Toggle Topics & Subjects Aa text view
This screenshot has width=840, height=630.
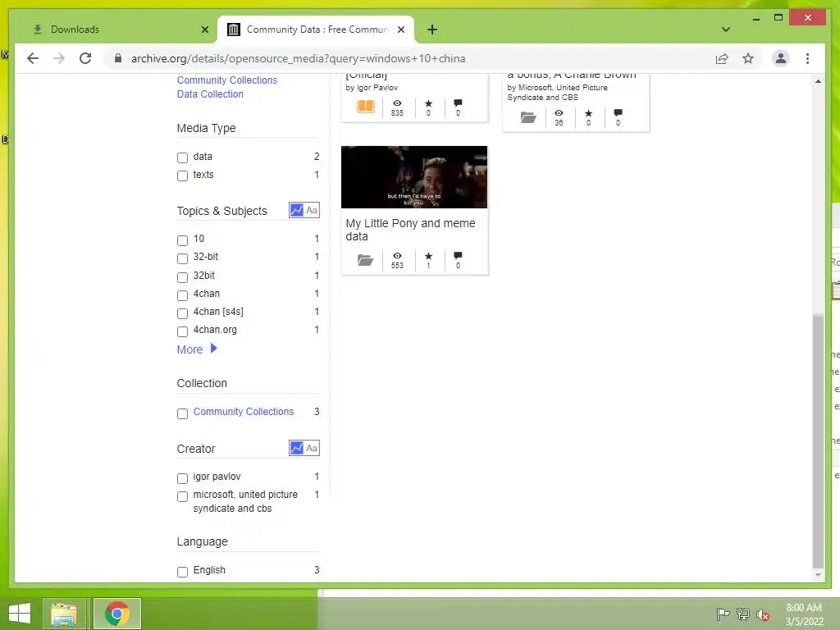tap(312, 210)
